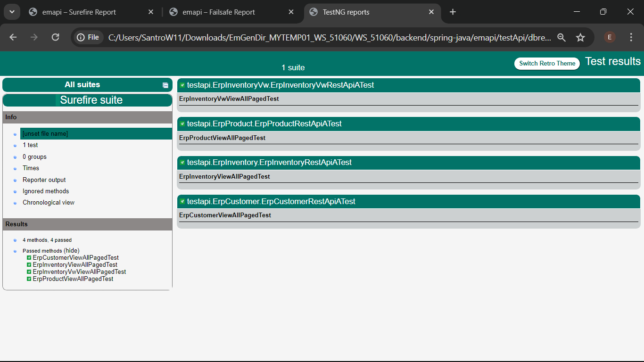Click the browser back arrow
This screenshot has width=644, height=362.
[13, 37]
